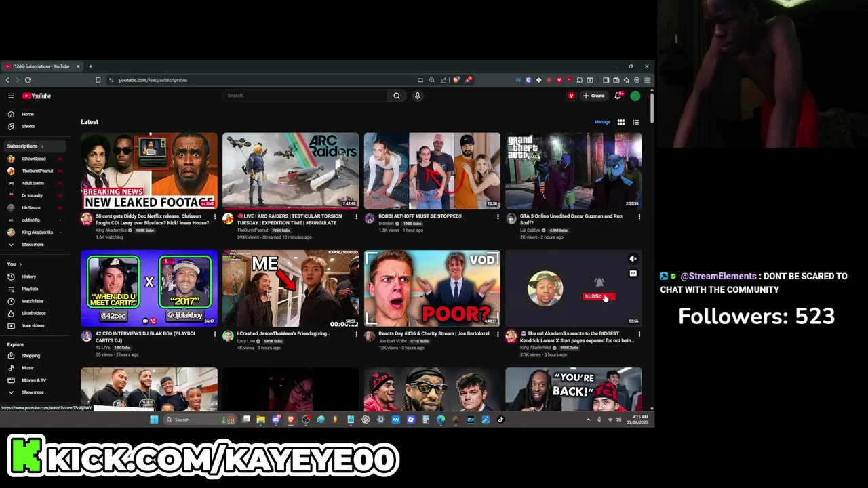Open options menu for GTA 5 Online video
This screenshot has width=868, height=488.
tap(639, 217)
